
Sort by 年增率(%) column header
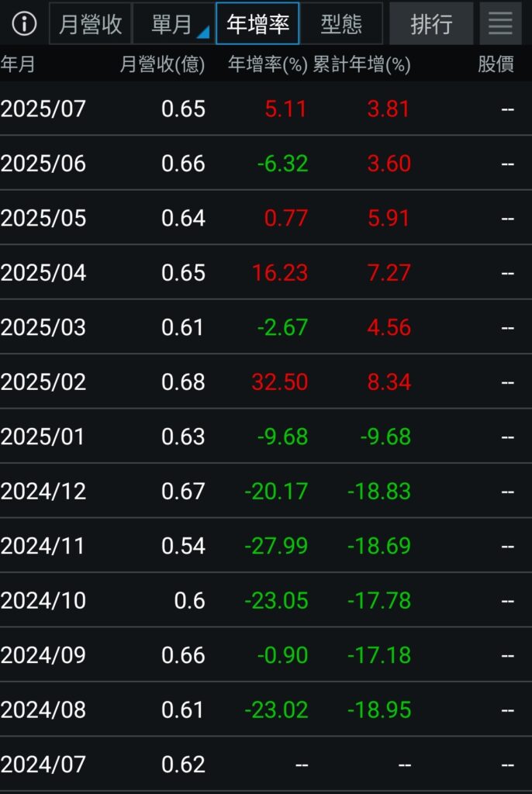tap(268, 64)
